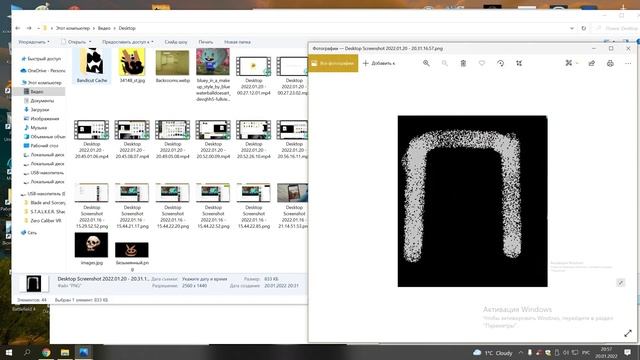
Task: Refresh the Explorer folder view
Action: 584,28
